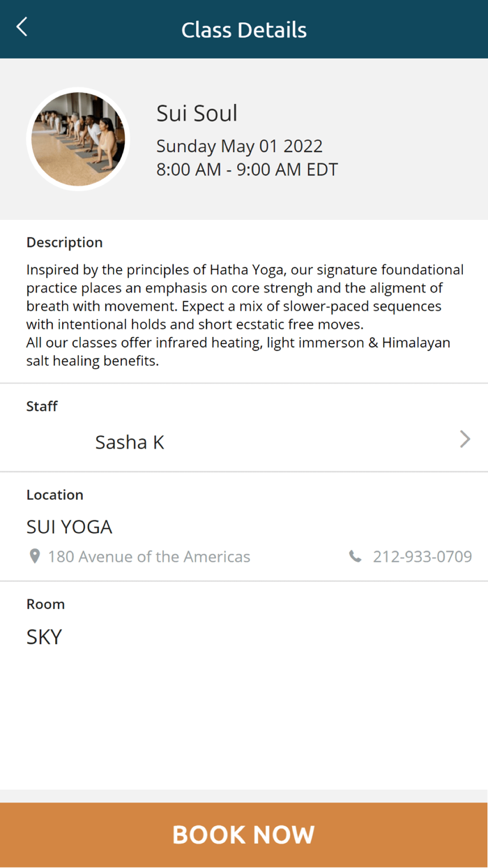This screenshot has width=488, height=868.
Task: Call the number 212-933-0709
Action: [422, 556]
